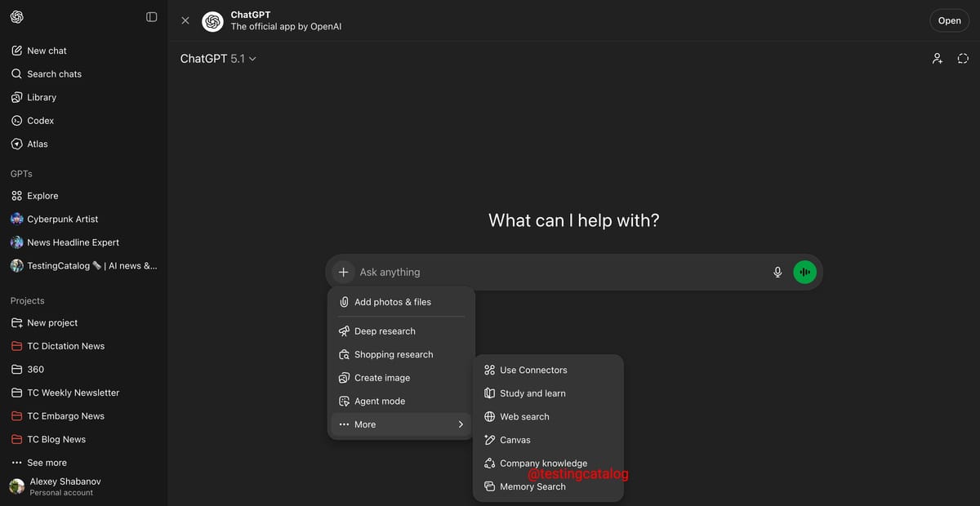Open Codex from the sidebar

point(40,120)
